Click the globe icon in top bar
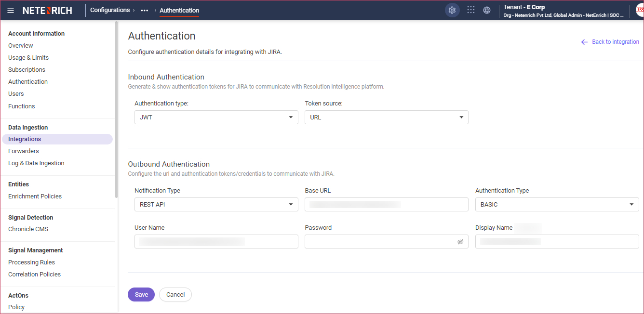The height and width of the screenshot is (314, 644). [x=486, y=10]
